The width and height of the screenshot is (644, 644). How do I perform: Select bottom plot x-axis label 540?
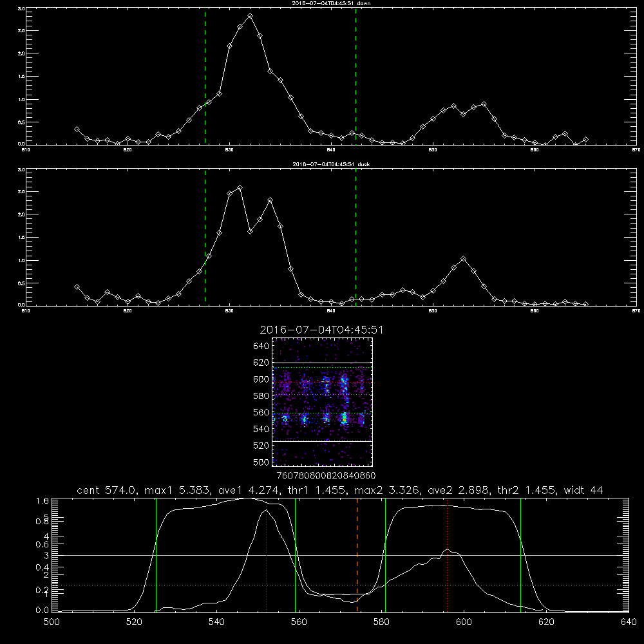click(216, 622)
